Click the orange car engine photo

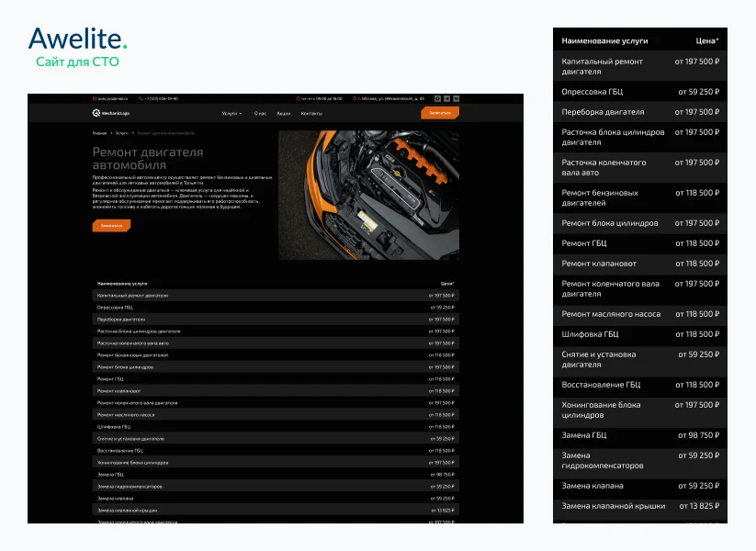coord(369,195)
